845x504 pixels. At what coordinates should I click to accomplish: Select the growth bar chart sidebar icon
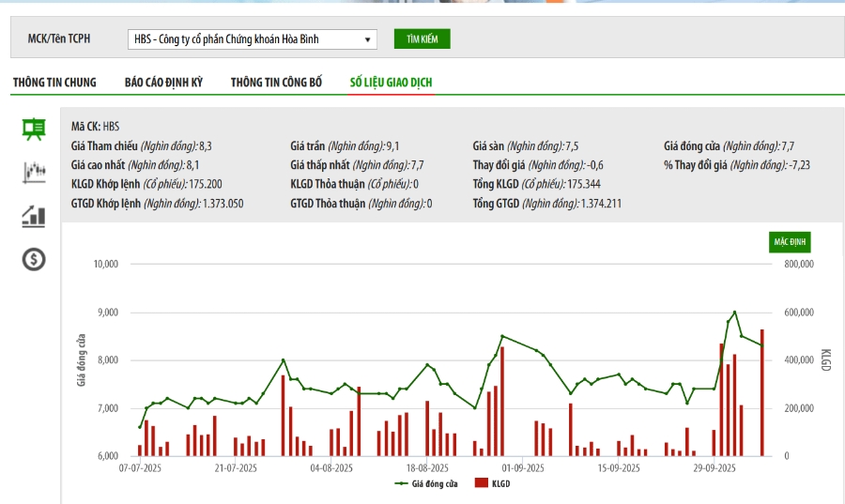(34, 217)
